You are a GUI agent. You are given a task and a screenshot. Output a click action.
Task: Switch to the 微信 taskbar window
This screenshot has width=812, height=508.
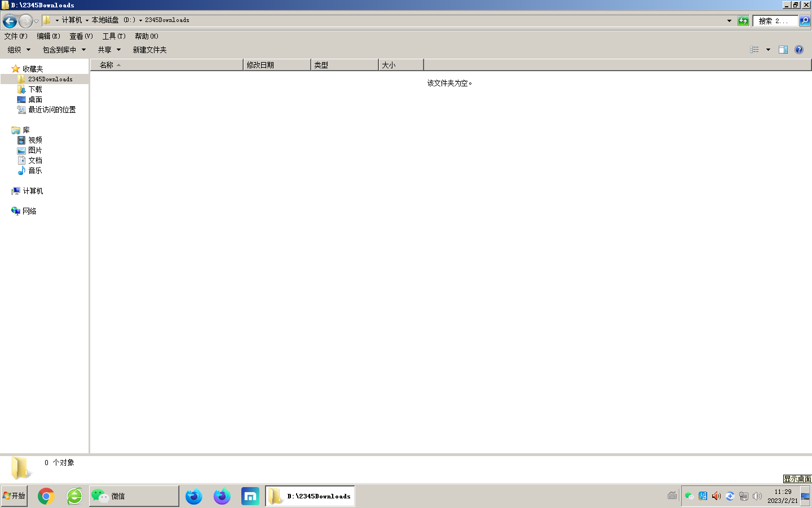point(134,496)
